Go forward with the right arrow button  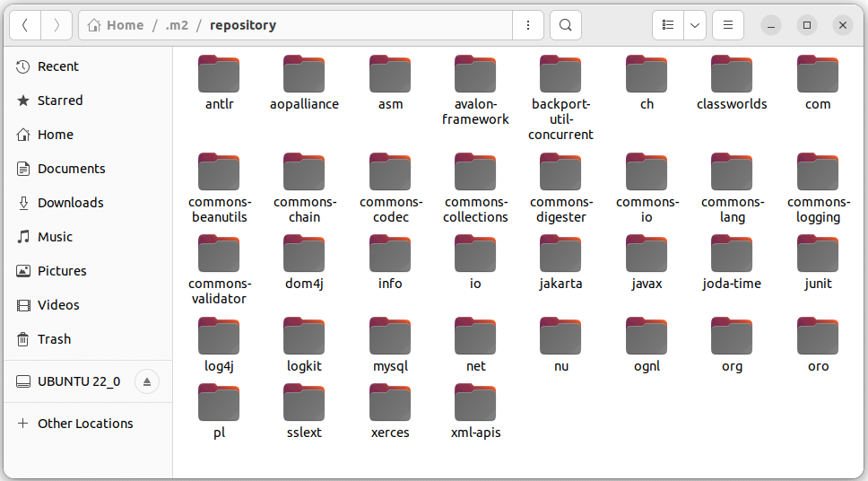click(56, 25)
